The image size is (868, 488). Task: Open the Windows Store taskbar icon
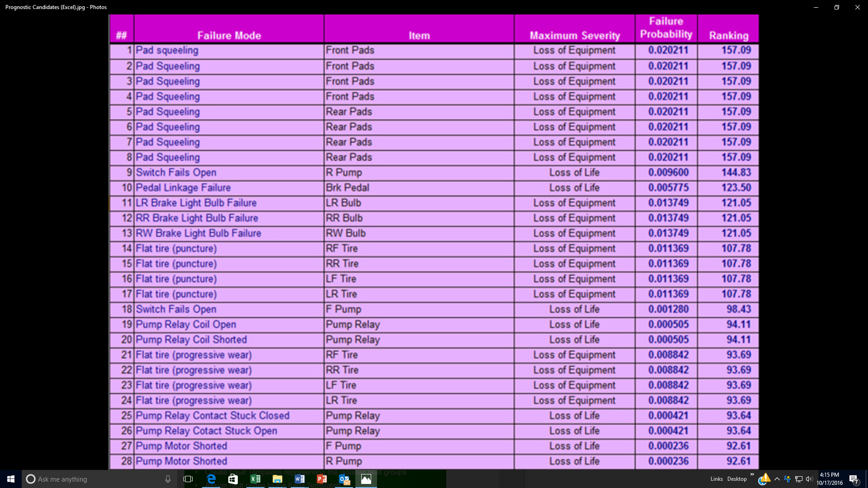tap(233, 479)
